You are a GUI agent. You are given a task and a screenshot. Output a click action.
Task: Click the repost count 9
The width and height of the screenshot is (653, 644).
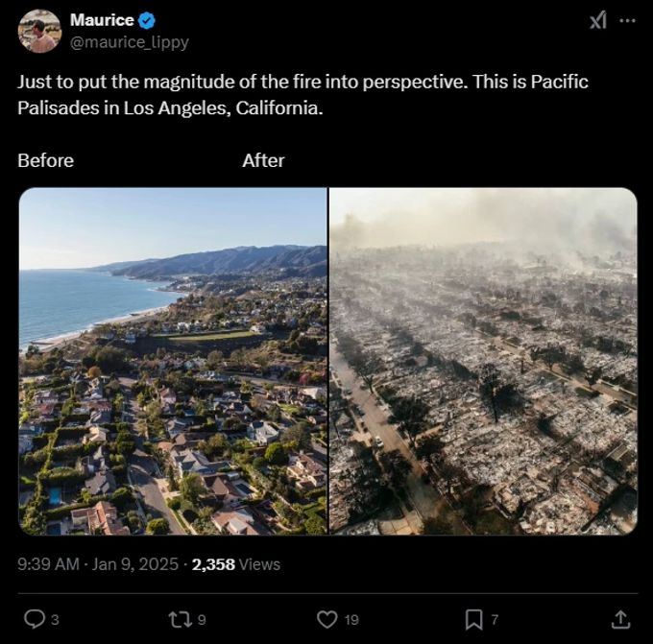pos(202,620)
